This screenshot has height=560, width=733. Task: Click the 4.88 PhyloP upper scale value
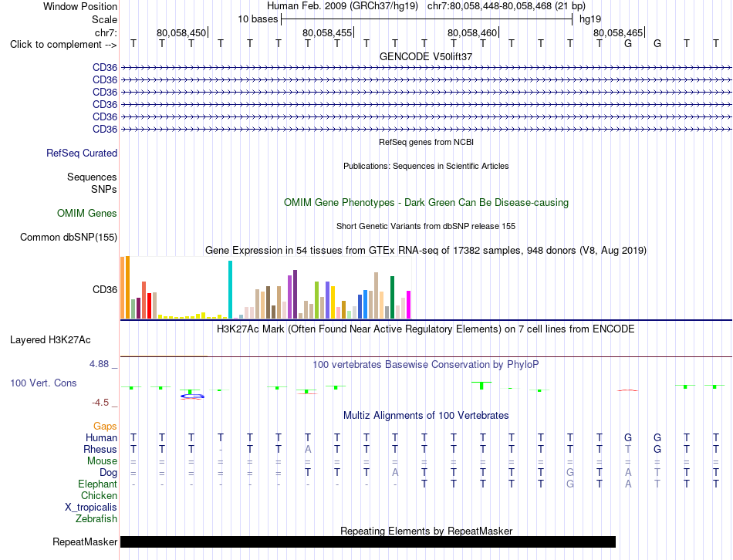pyautogui.click(x=99, y=363)
